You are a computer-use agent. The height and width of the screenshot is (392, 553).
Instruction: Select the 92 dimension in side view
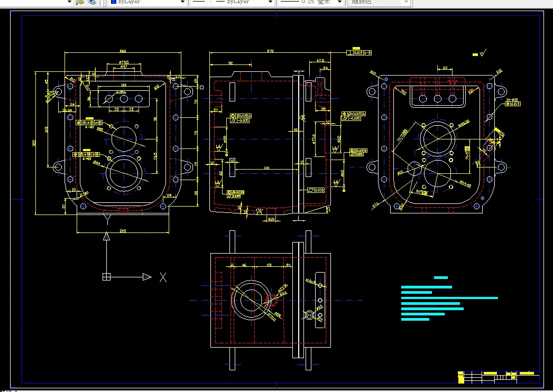[x=231, y=63]
